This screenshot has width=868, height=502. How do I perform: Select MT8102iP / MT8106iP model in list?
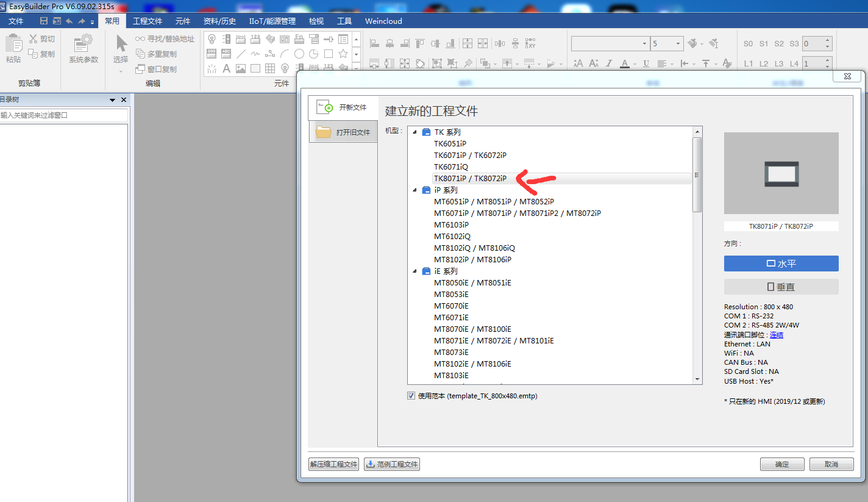(x=472, y=259)
